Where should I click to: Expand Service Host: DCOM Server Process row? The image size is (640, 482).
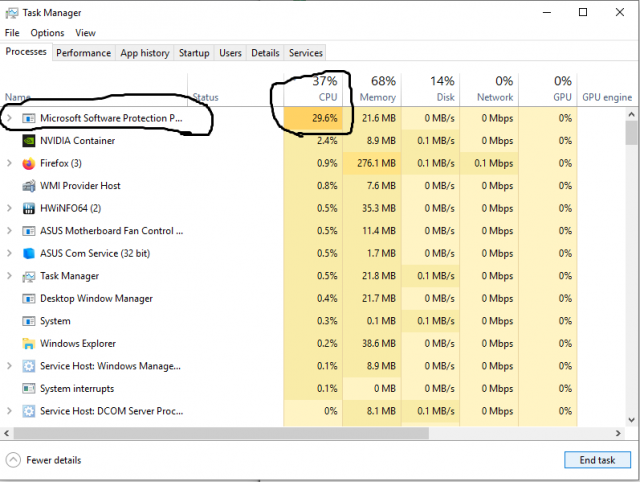point(9,411)
